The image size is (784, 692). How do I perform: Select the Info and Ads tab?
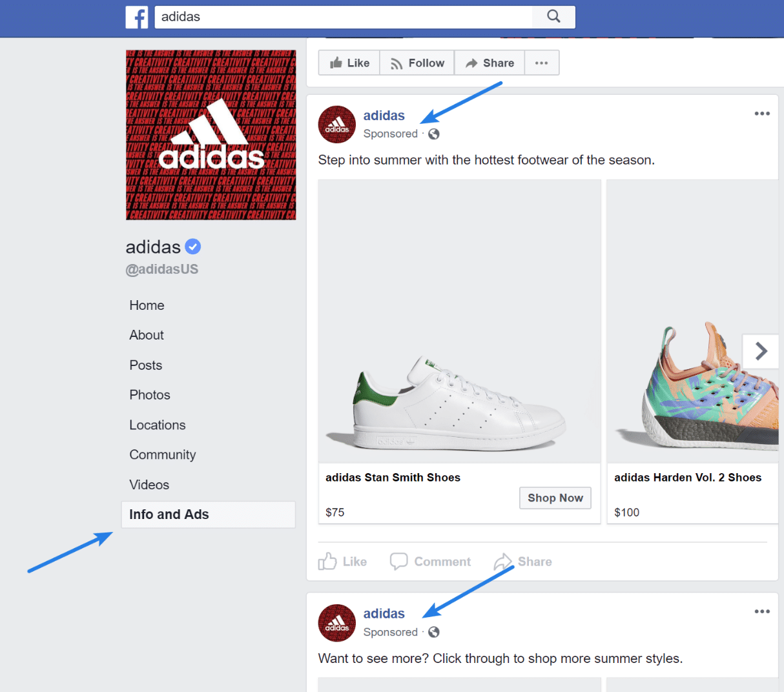(209, 514)
